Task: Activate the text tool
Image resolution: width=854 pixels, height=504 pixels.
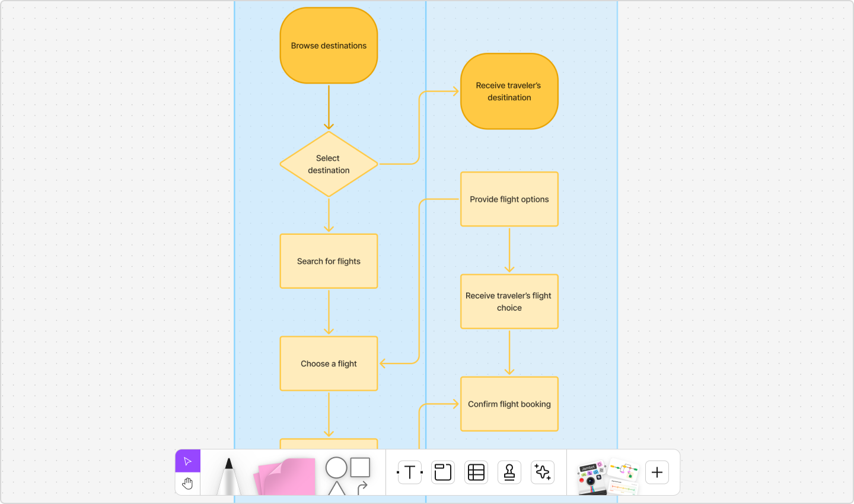Action: pyautogui.click(x=409, y=472)
